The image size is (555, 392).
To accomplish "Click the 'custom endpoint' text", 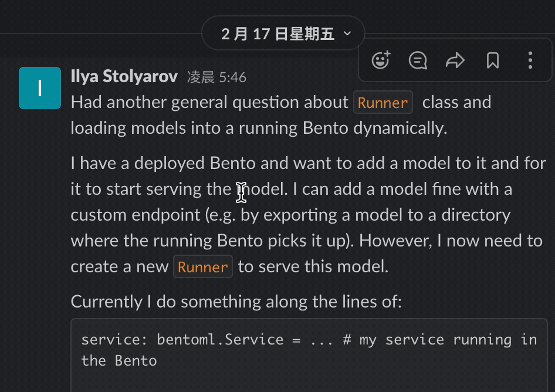I will (x=135, y=215).
